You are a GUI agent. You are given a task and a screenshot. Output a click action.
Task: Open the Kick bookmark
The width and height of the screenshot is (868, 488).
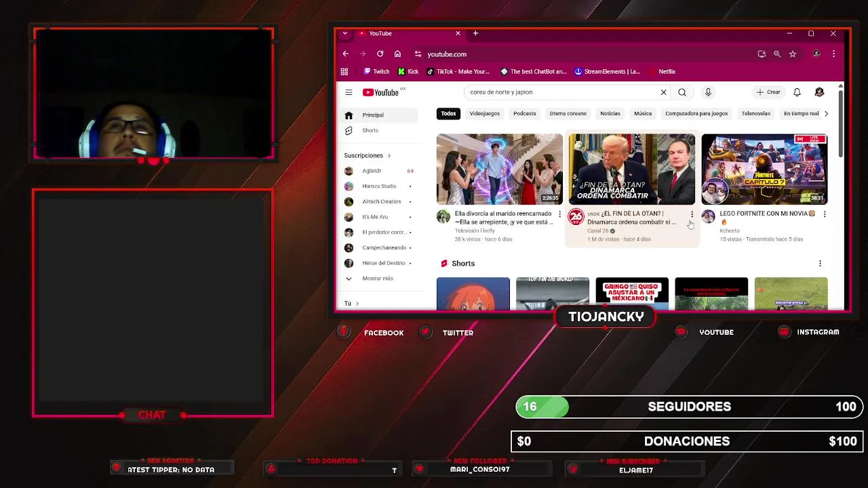pos(408,71)
